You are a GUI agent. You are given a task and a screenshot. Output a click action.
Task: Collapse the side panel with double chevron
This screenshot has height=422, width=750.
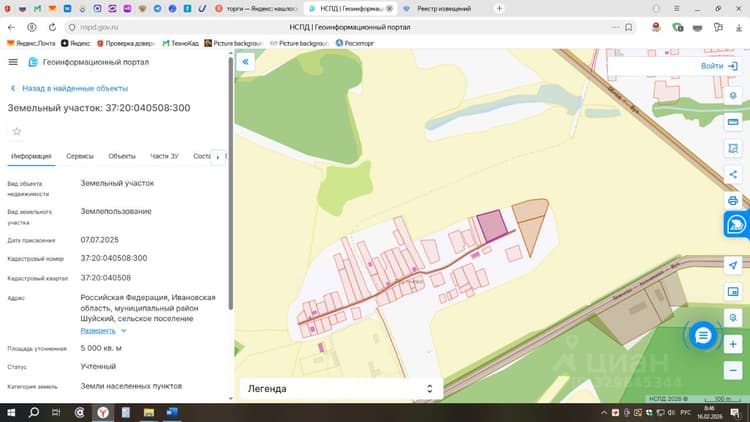click(x=245, y=62)
